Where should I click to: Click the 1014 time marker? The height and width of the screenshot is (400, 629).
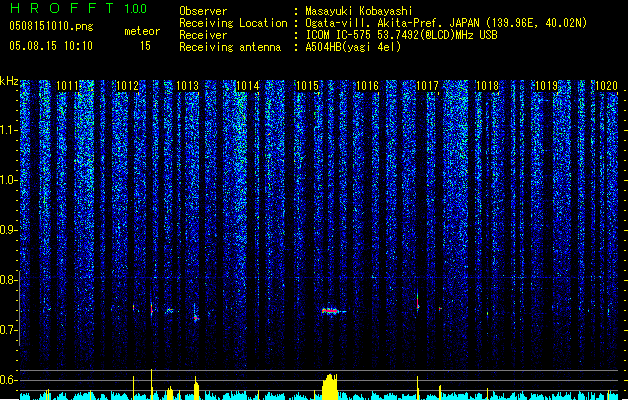pyautogui.click(x=248, y=86)
